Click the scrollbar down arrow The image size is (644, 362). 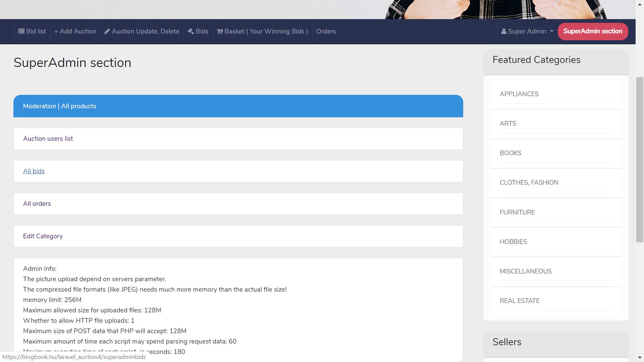pos(640,358)
